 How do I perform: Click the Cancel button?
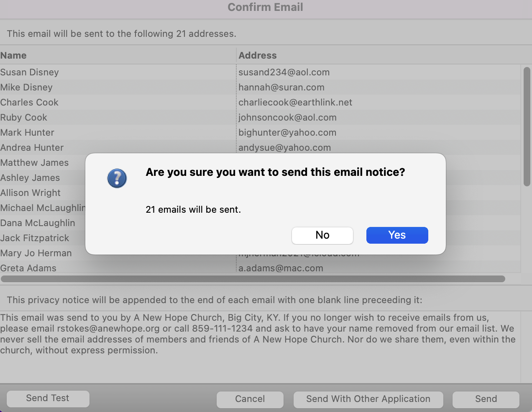pos(250,399)
